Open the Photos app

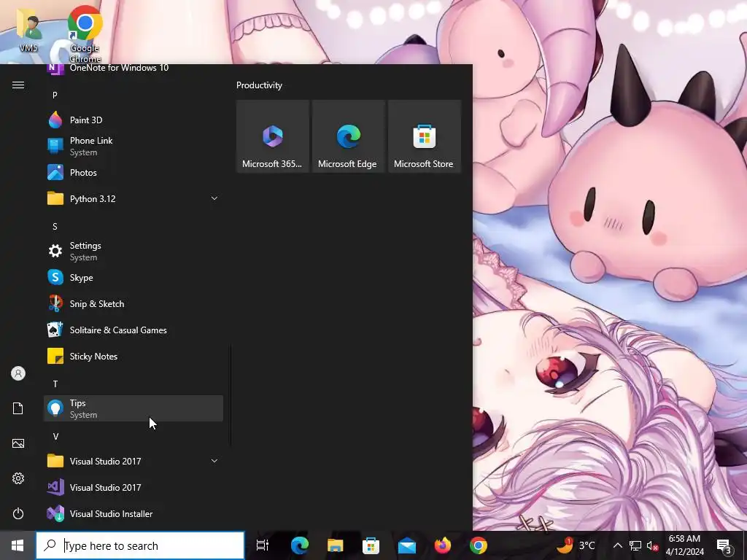click(x=133, y=172)
